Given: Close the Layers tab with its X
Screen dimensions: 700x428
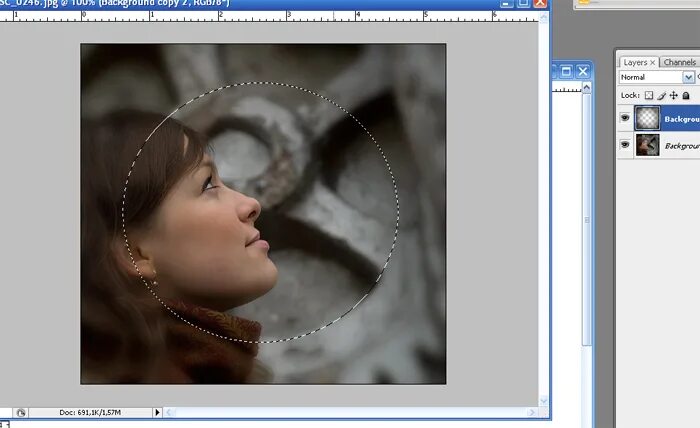Looking at the screenshot, I should click(652, 63).
